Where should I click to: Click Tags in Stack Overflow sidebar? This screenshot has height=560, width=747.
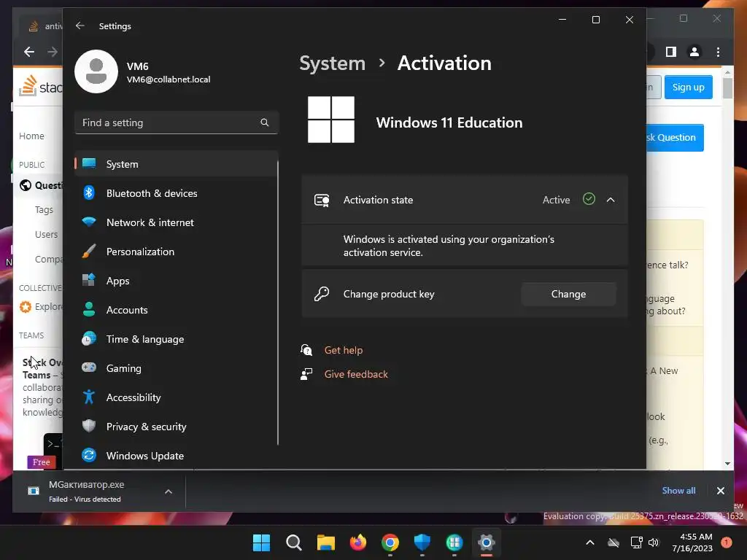click(44, 210)
